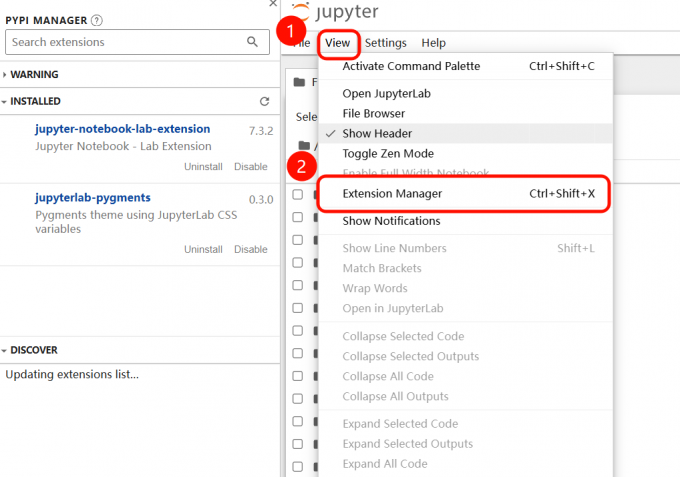Focus the Search extensions field
The image size is (680, 477).
tap(137, 42)
